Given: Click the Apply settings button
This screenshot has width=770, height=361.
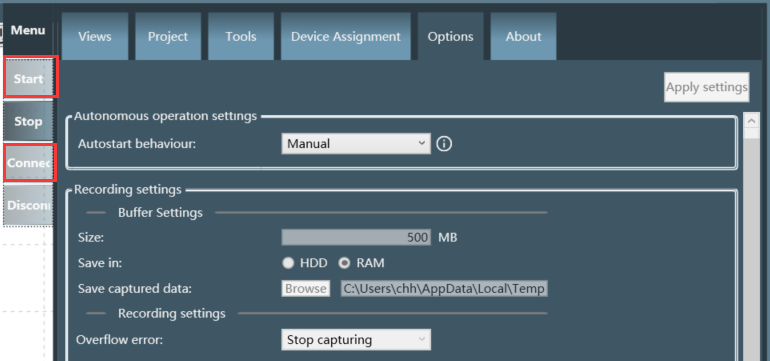Looking at the screenshot, I should 707,87.
